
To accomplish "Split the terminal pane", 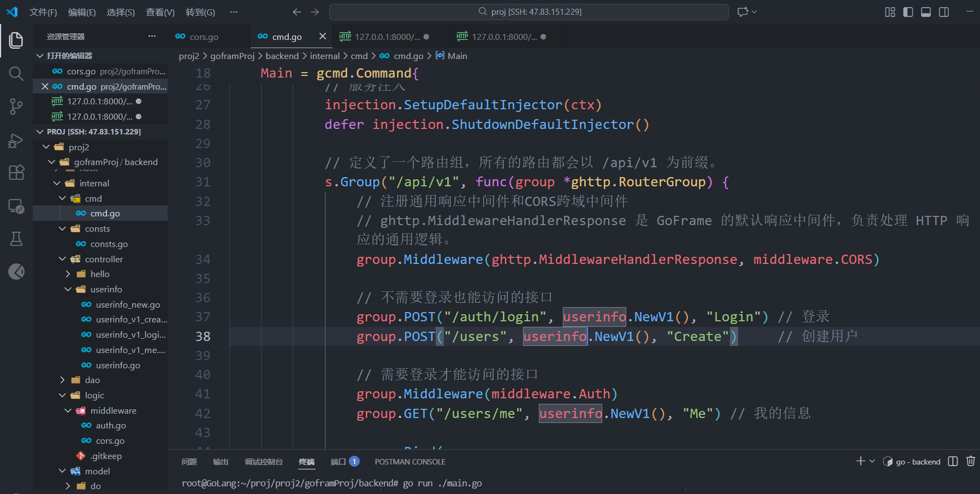I will tap(953, 461).
